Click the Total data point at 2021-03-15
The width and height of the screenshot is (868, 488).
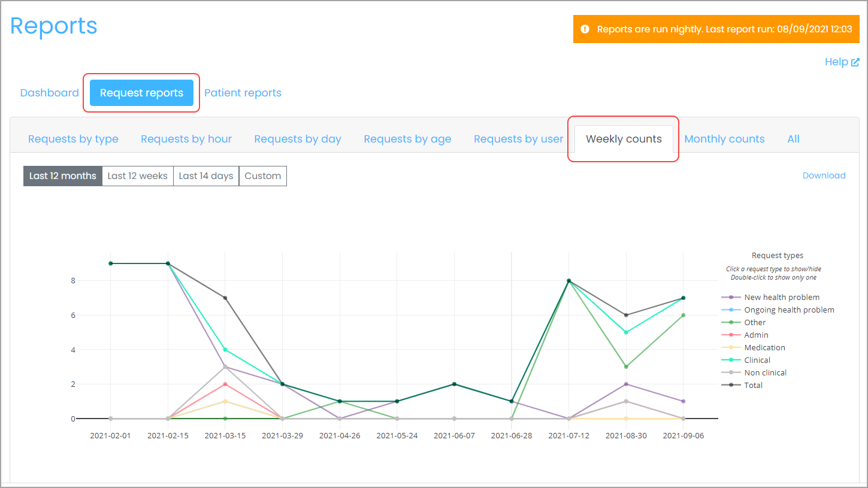[x=225, y=298]
